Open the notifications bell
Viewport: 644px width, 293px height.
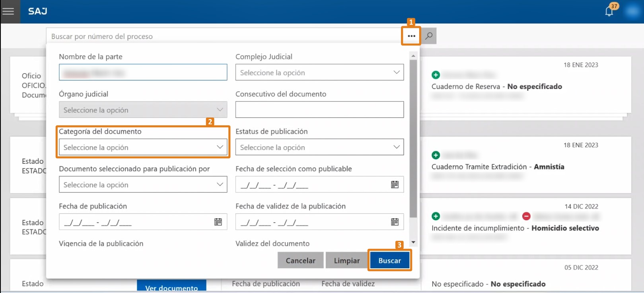[x=609, y=11]
